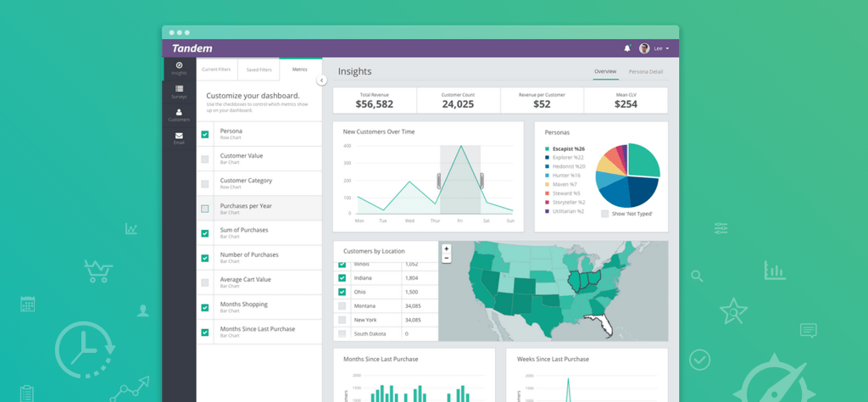Uncheck the Indiana location checkbox

(x=342, y=278)
